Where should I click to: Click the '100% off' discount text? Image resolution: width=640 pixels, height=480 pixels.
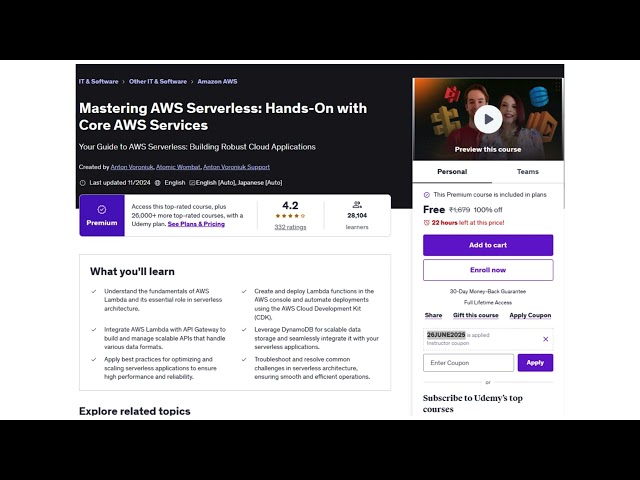488,210
